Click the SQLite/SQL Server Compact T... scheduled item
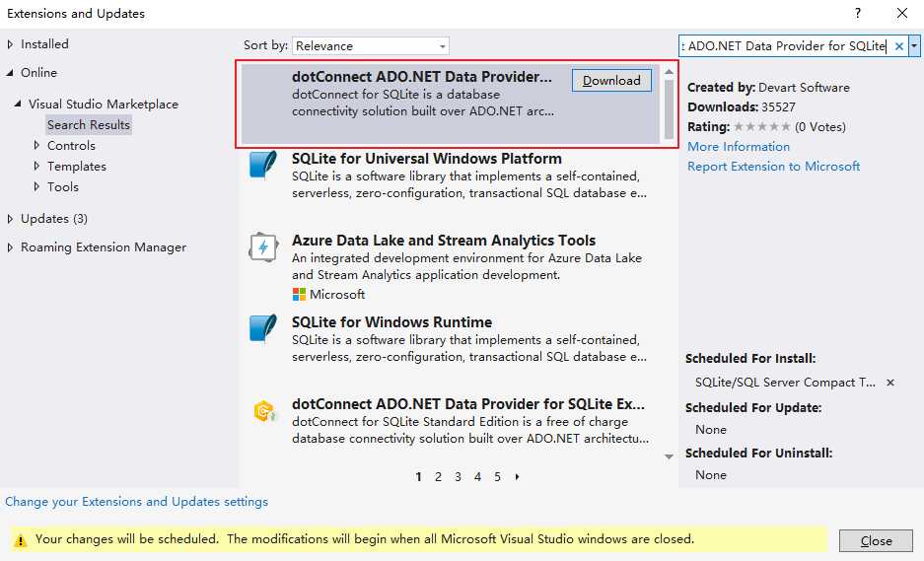Screen dimensions: 924x561 785,383
